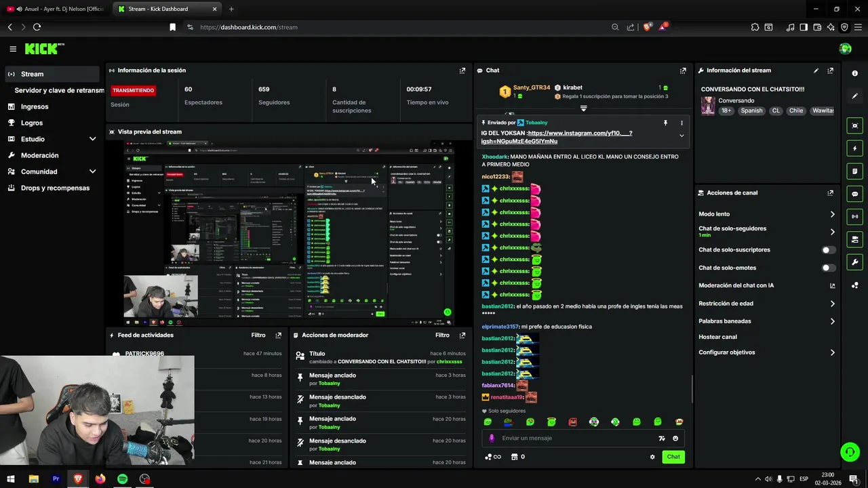Click Filtro in Feed de actividades

(x=258, y=335)
